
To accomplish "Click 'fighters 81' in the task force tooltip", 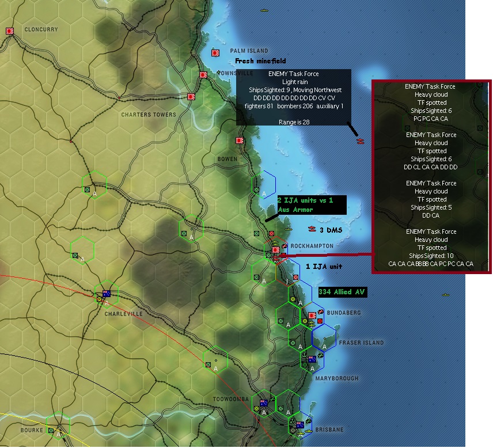I will [259, 106].
